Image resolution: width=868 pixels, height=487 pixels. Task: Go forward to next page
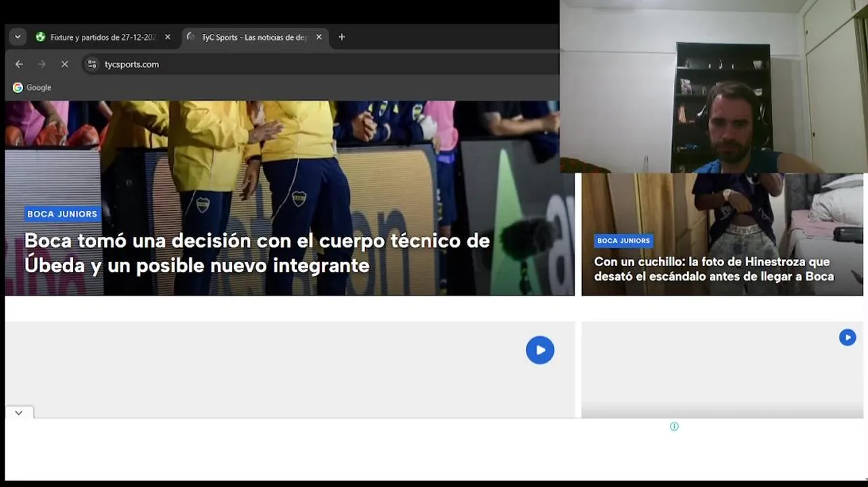[x=42, y=64]
